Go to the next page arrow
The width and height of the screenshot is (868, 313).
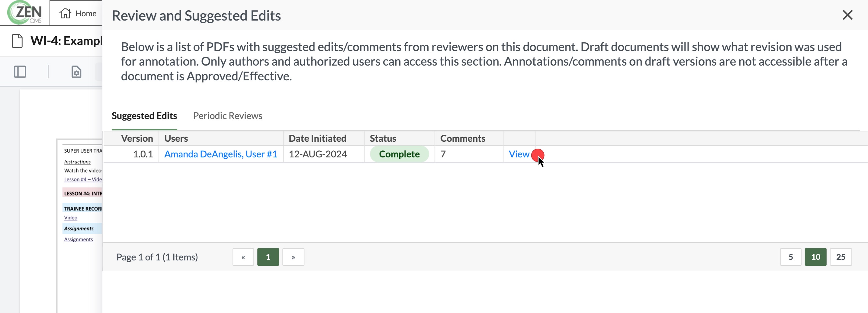click(293, 257)
